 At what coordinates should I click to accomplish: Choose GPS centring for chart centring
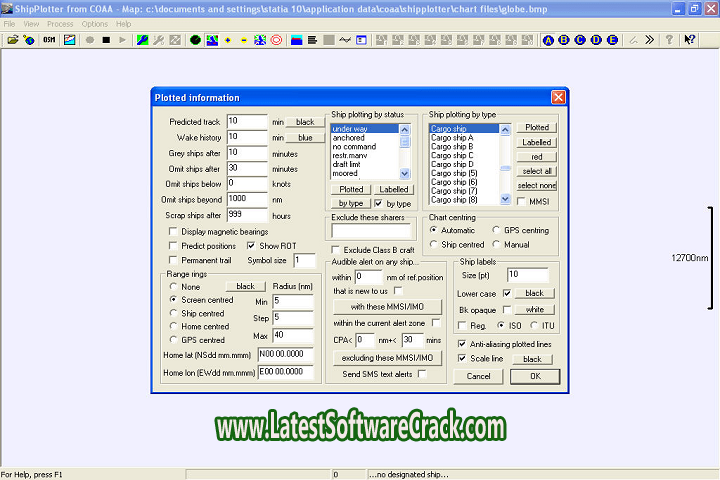click(497, 230)
